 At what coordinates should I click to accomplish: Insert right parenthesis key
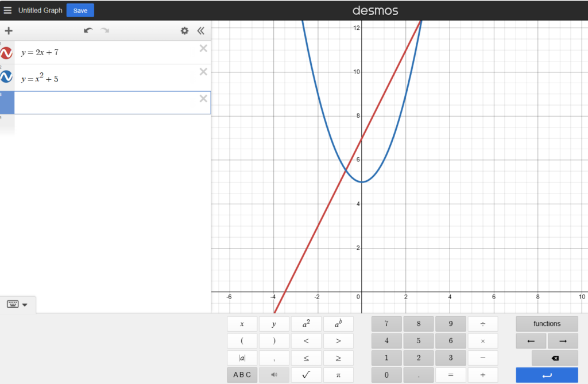(274, 341)
